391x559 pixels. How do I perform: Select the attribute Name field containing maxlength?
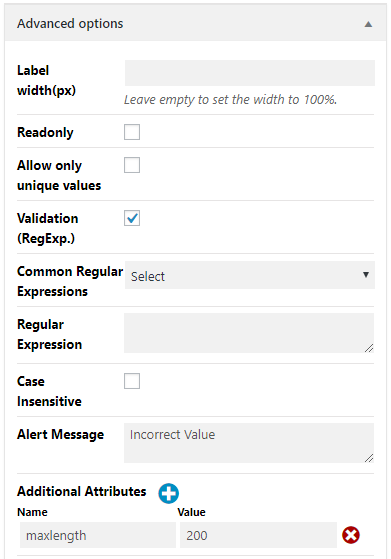coord(98,535)
